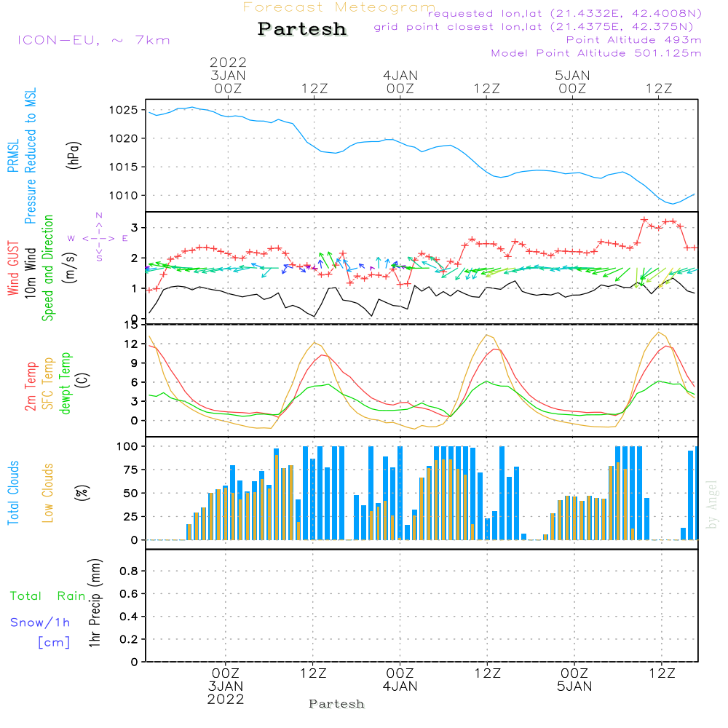Click the orange 'Low Clouds' label

pyautogui.click(x=48, y=493)
